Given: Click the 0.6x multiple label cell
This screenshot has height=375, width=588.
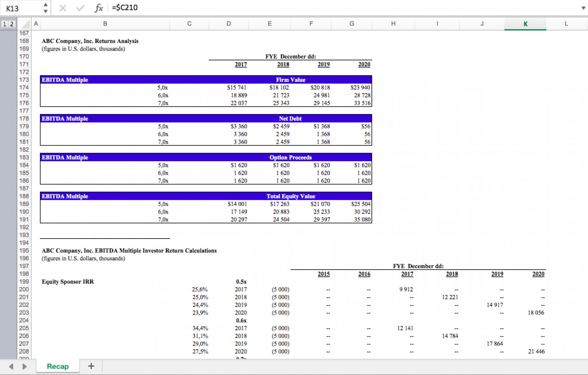Looking at the screenshot, I should click(241, 320).
